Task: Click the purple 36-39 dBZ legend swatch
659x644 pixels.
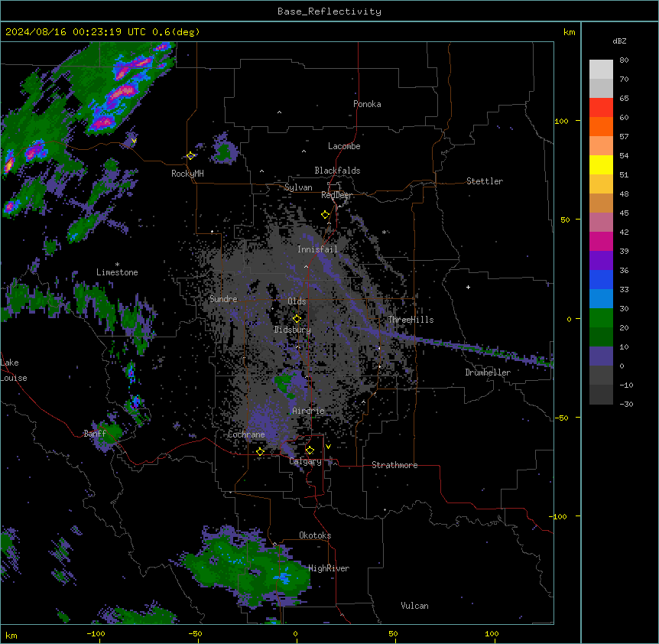Action: point(601,261)
